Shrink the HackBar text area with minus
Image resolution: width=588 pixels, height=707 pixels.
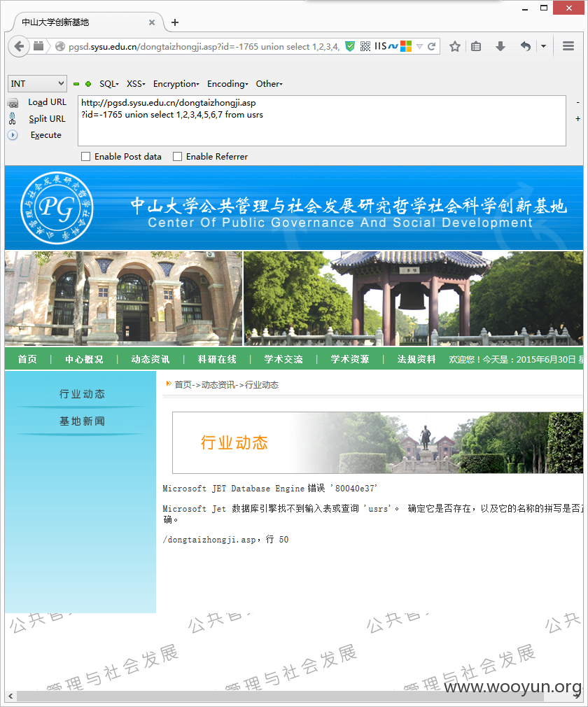(x=577, y=103)
